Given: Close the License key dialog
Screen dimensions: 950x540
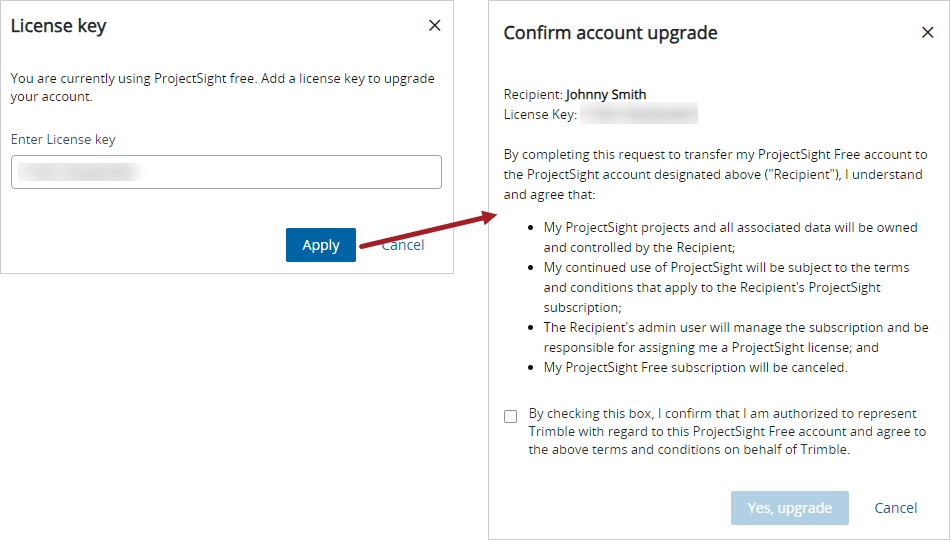Looking at the screenshot, I should (434, 25).
